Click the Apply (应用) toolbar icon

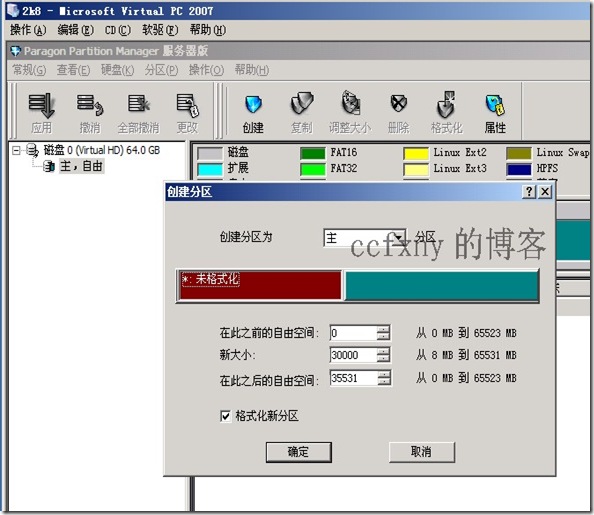(x=41, y=106)
